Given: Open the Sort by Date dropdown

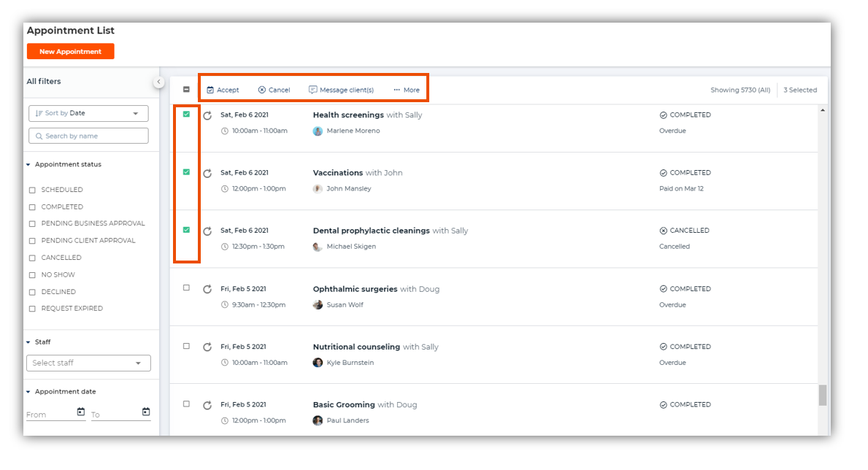Looking at the screenshot, I should 88,113.
